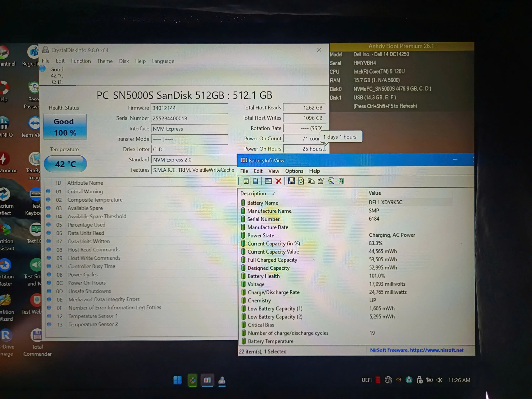Click the USB safely-remove tray icon
Image resolution: width=532 pixels, height=399 pixels.
(x=419, y=380)
